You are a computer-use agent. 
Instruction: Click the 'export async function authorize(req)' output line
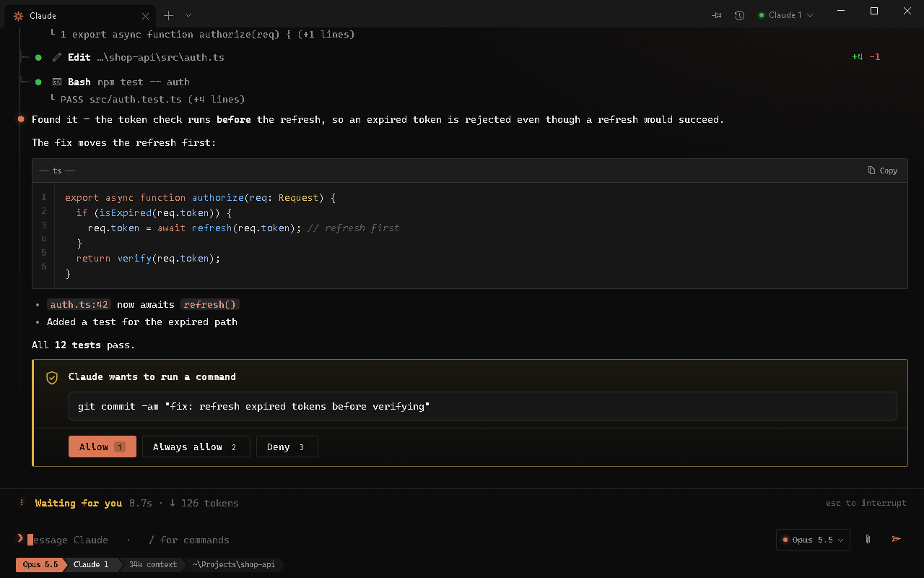pos(207,34)
